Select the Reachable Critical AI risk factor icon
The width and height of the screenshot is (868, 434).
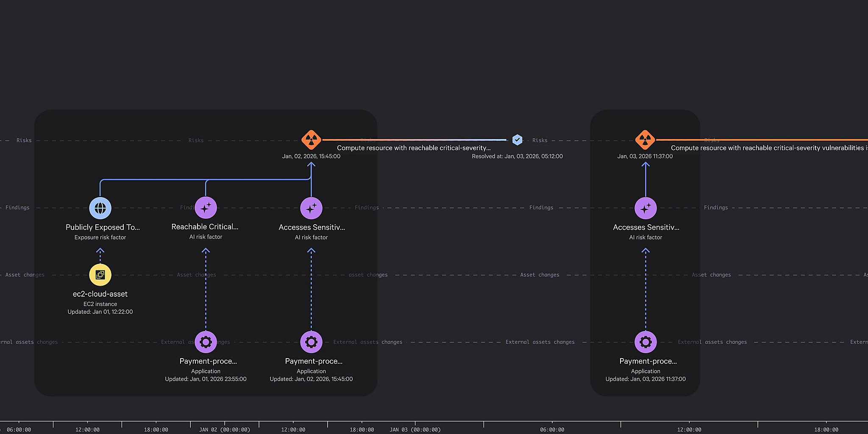(x=206, y=208)
